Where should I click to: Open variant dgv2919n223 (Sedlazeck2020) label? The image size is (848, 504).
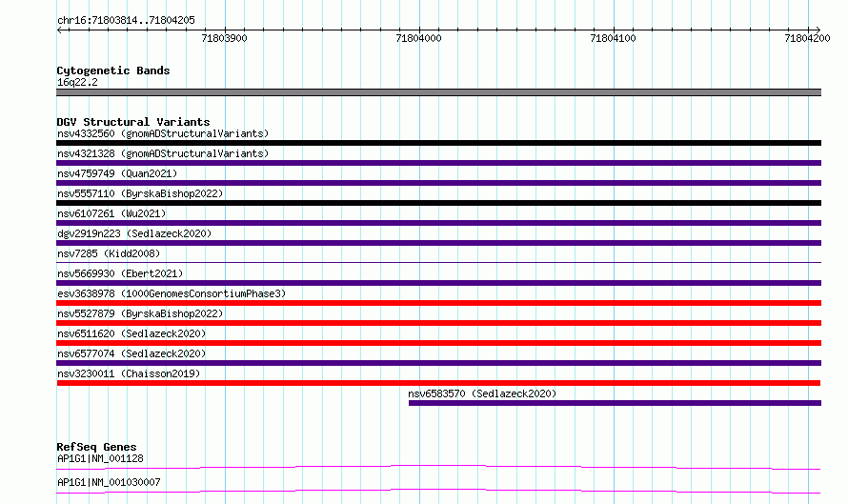[134, 233]
